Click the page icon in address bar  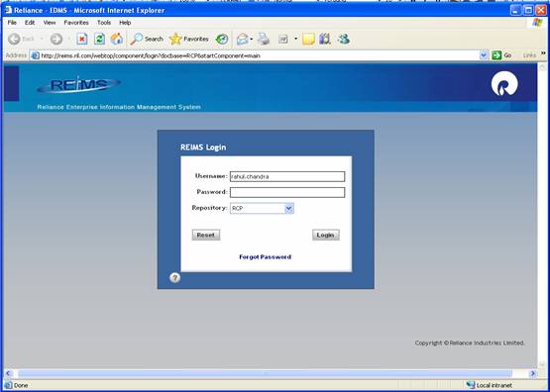coord(35,55)
